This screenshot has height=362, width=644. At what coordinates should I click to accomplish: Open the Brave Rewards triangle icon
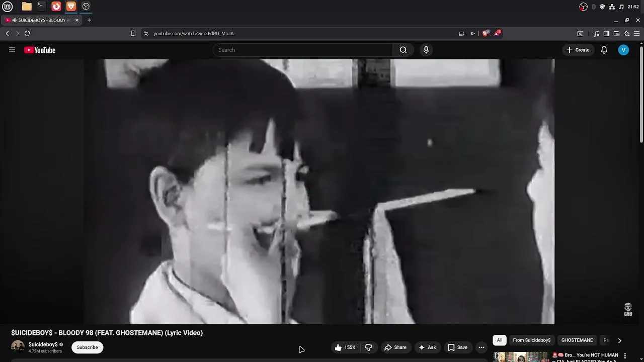point(497,33)
